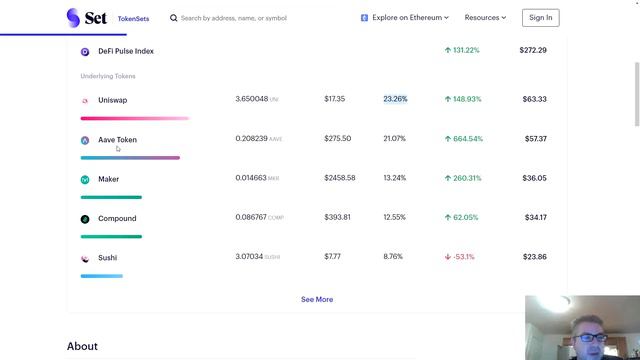Click the $275.50 Aave price
This screenshot has width=640, height=360.
[x=338, y=138]
